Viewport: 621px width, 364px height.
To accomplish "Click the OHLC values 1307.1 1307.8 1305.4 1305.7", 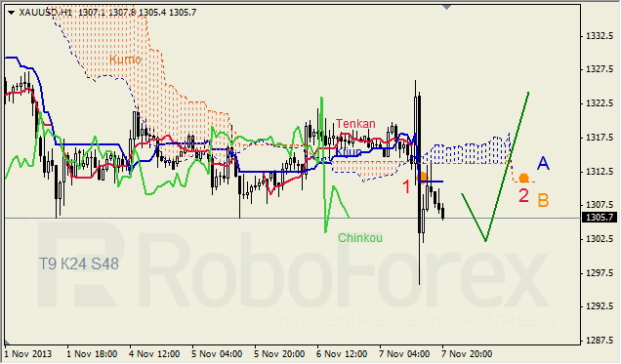I will 137,13.
